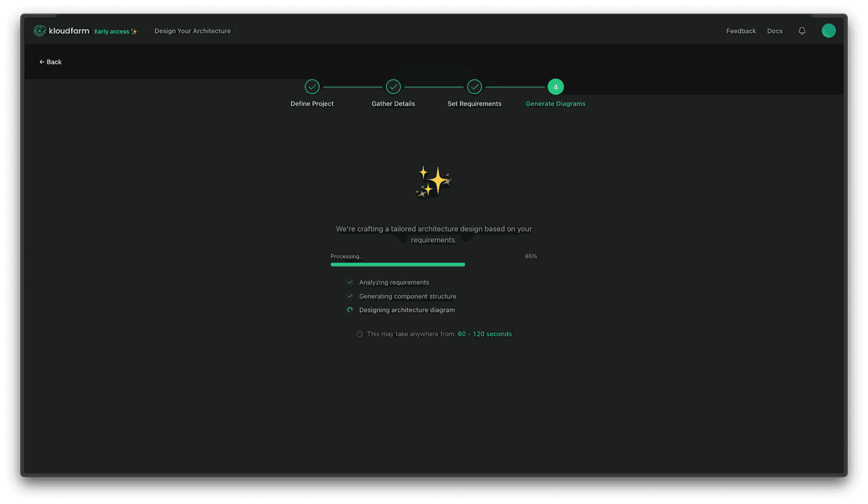Select the Generate Diagrams step label
The image size is (868, 504).
[555, 104]
